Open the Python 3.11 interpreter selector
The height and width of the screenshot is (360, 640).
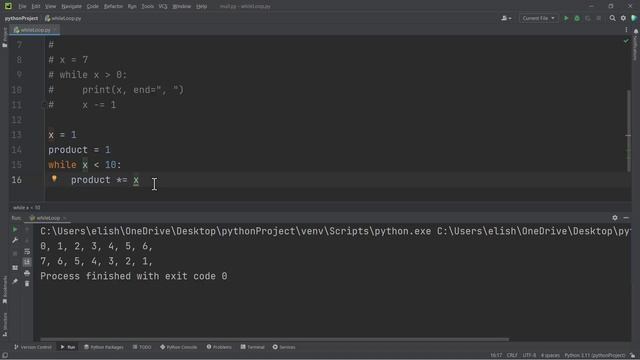click(594, 356)
